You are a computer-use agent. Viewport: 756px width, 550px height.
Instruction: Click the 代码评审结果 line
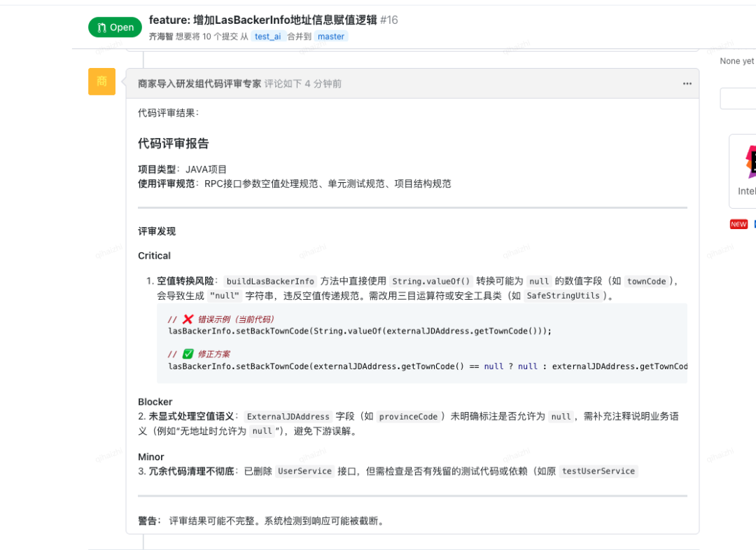(168, 113)
